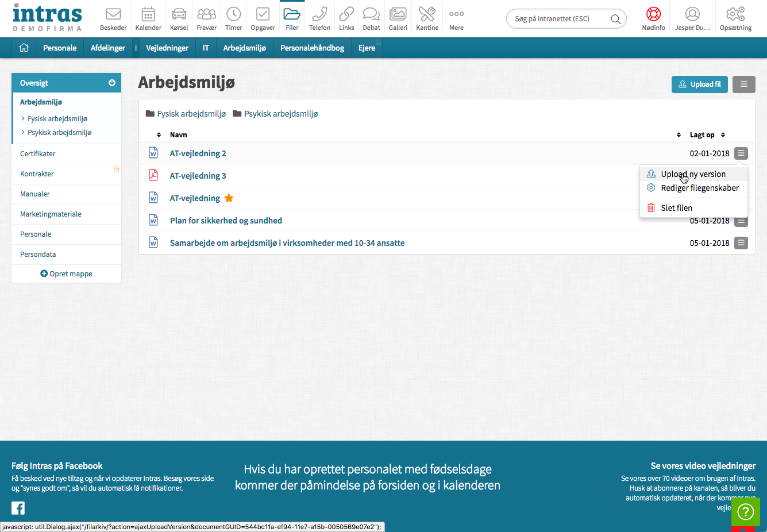The image size is (767, 532).
Task: Click the Kørsel car icon
Action: (179, 14)
